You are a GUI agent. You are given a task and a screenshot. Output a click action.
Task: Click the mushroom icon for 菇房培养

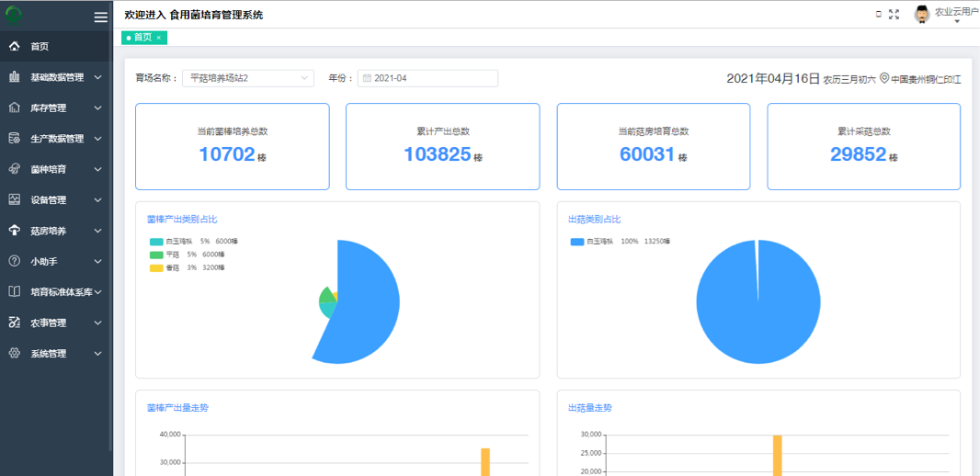pyautogui.click(x=15, y=231)
